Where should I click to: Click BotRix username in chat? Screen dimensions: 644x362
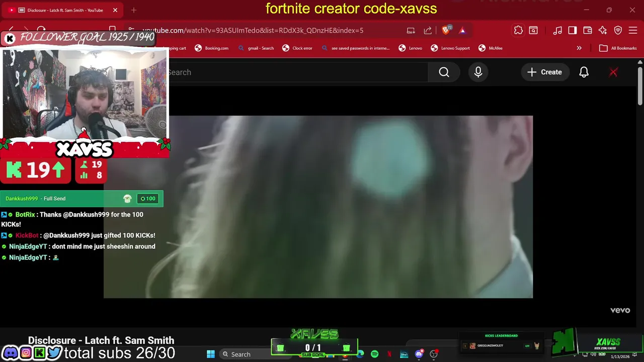(25, 215)
